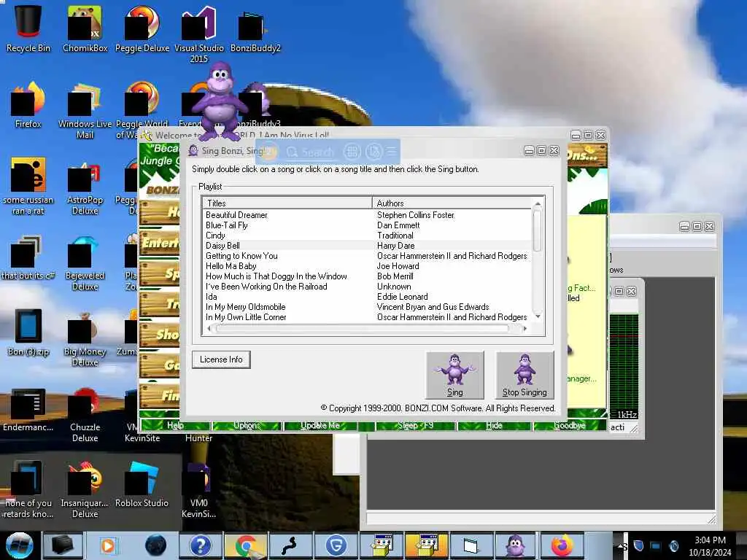
Task: Click the playlist scroll-up arrow
Action: point(538,204)
